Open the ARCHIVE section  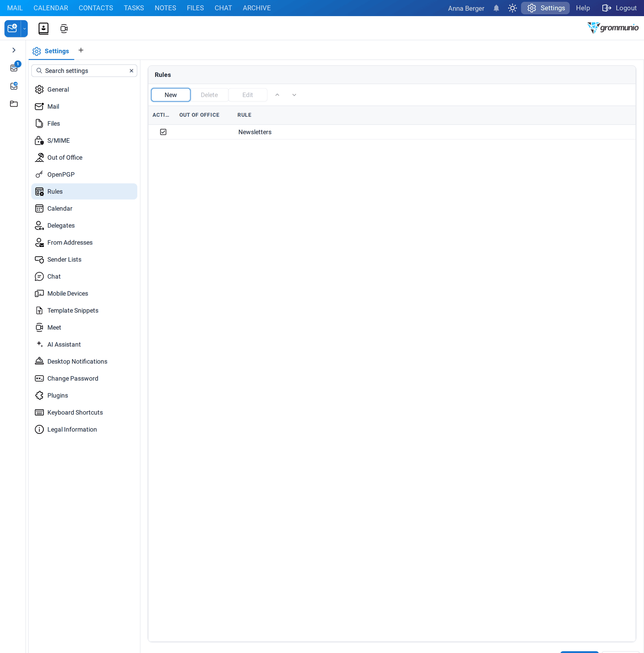click(257, 8)
